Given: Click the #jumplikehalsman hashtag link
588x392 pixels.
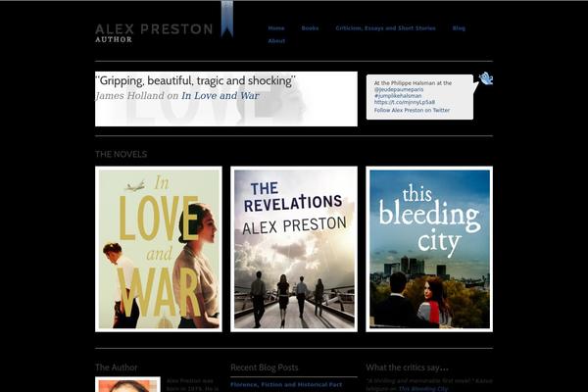Looking at the screenshot, I should (x=398, y=96).
